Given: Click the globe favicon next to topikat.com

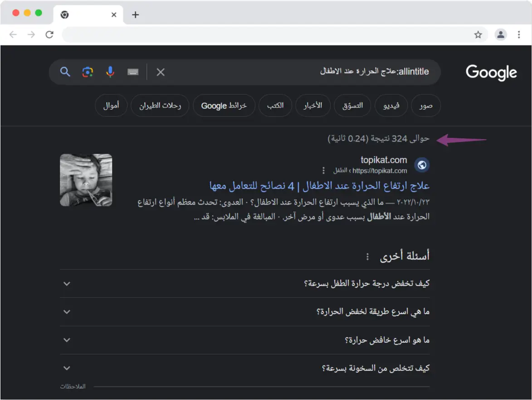Looking at the screenshot, I should 421,165.
